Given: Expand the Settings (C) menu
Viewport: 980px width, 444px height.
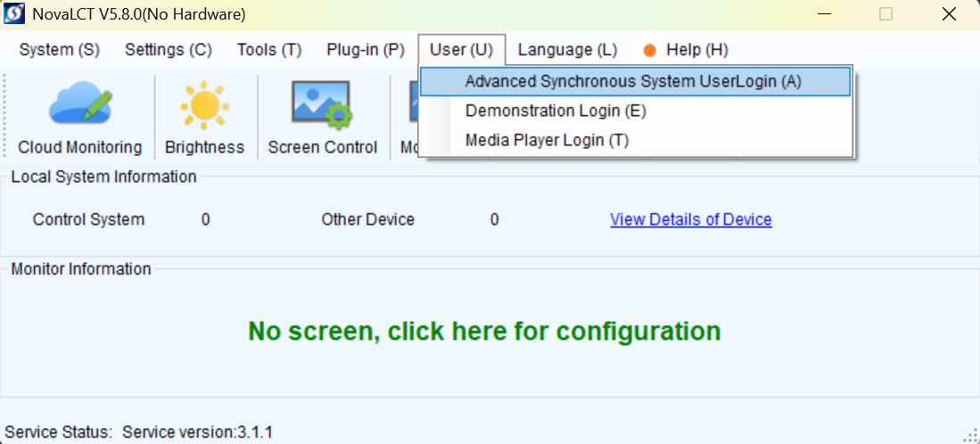Looking at the screenshot, I should [x=169, y=50].
